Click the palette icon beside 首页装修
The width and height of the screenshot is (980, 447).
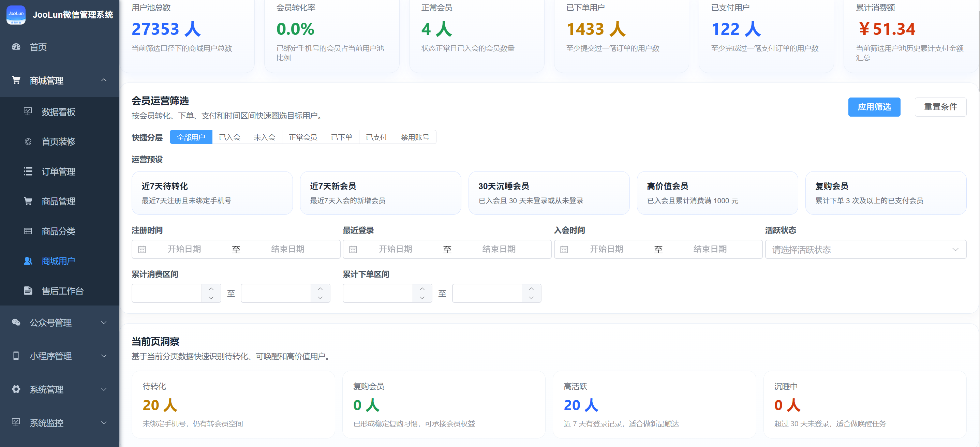pos(28,141)
